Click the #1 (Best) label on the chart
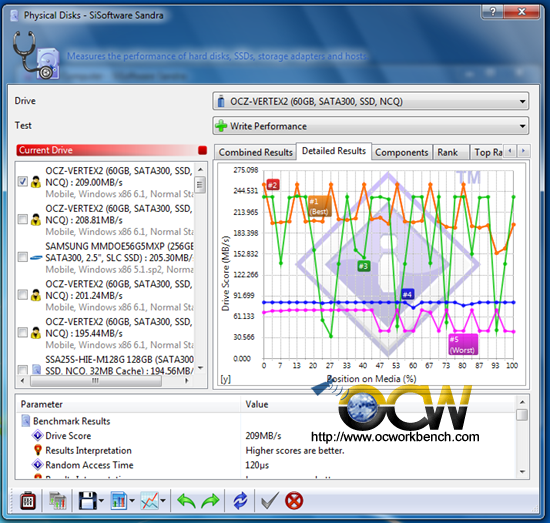 (x=319, y=206)
